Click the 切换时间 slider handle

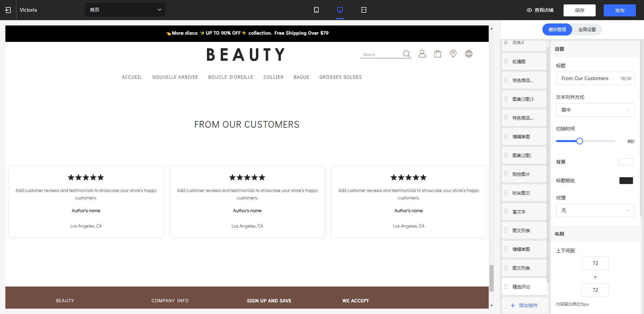tap(580, 141)
